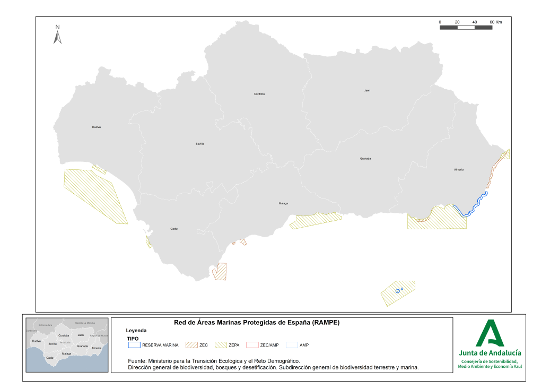The image size is (548, 388).
Task: Select the Sevilla province label
Action: 200,144
